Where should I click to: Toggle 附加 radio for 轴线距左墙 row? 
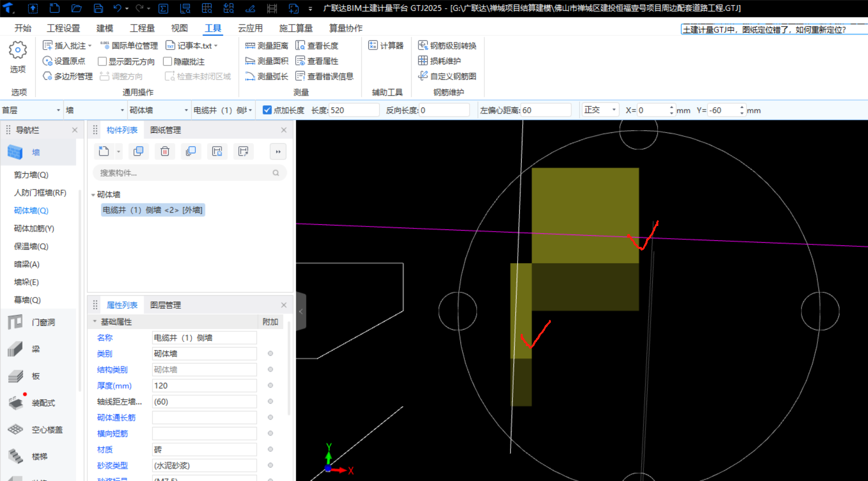pos(271,401)
